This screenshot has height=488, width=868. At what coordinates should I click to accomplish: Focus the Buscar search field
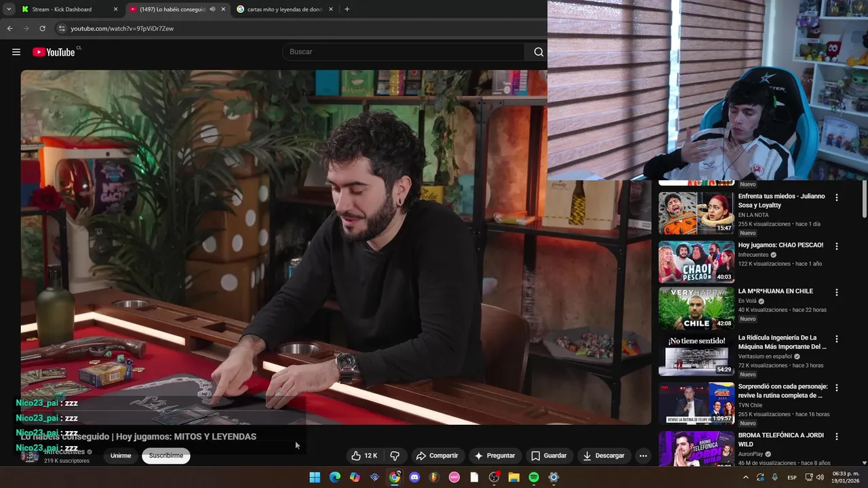pos(403,52)
